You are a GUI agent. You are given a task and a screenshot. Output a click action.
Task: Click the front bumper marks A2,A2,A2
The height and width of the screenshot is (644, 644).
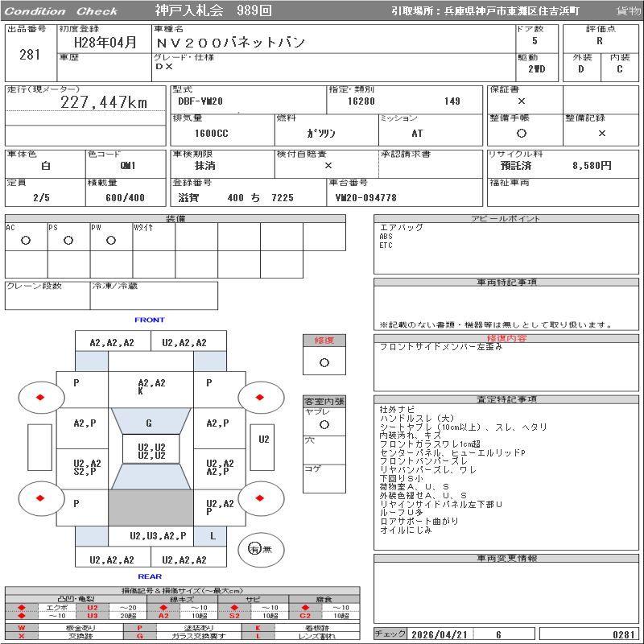112,343
